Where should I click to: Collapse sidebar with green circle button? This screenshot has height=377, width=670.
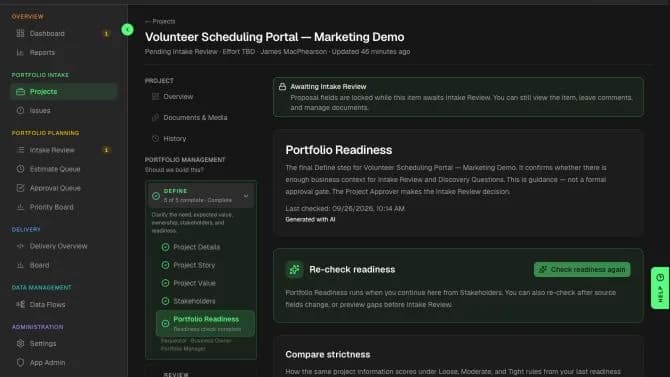click(127, 29)
